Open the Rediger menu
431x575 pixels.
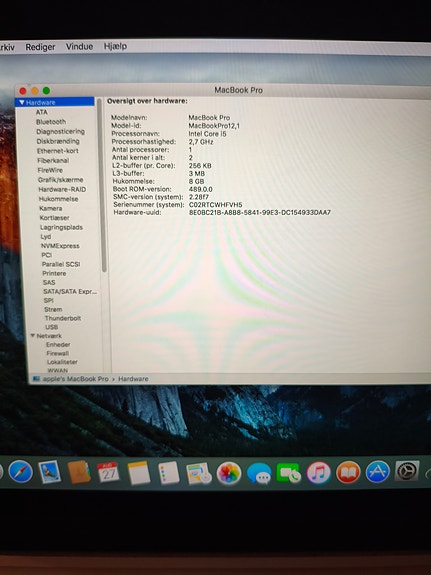(40, 47)
